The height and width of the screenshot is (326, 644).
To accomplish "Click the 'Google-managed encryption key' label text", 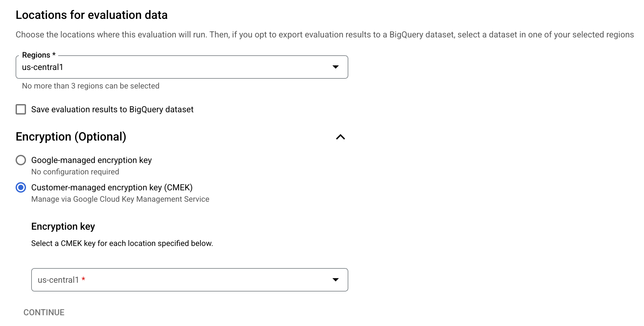I will pos(91,160).
